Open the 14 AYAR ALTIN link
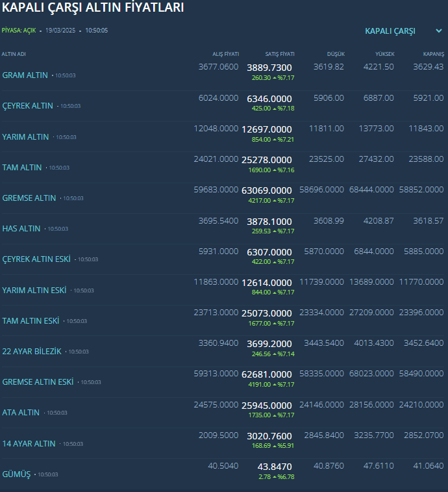The width and height of the screenshot is (448, 492). pyautogui.click(x=29, y=444)
